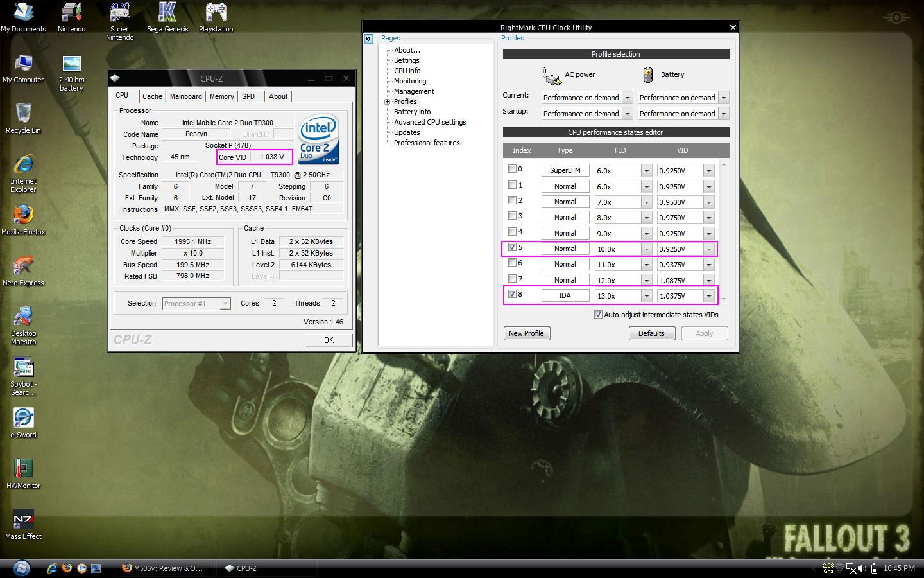Screen dimensions: 924x578
Task: Open Internet Explorer from the quick launch
Action: [x=52, y=568]
